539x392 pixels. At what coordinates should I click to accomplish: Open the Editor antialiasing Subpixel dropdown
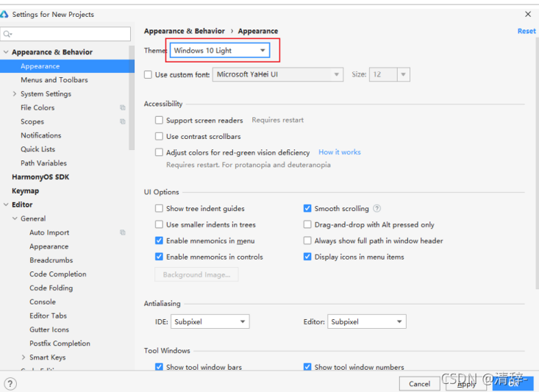(x=367, y=321)
